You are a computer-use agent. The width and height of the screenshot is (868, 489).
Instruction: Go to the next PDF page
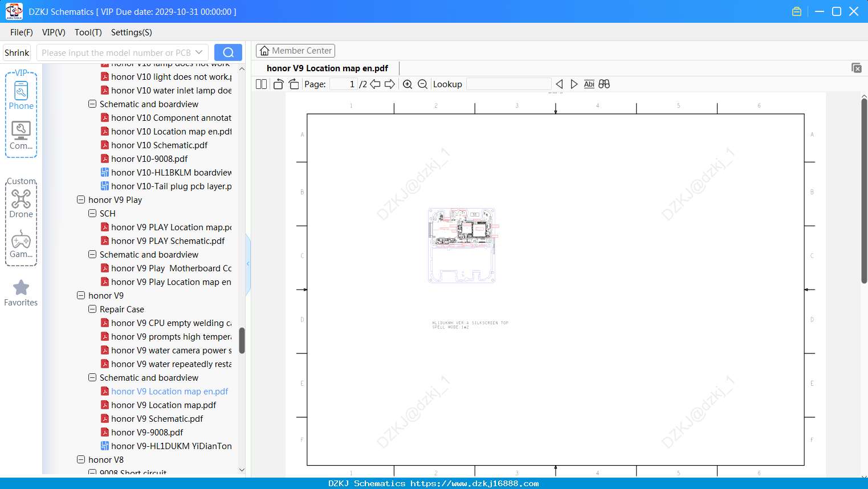pyautogui.click(x=390, y=84)
